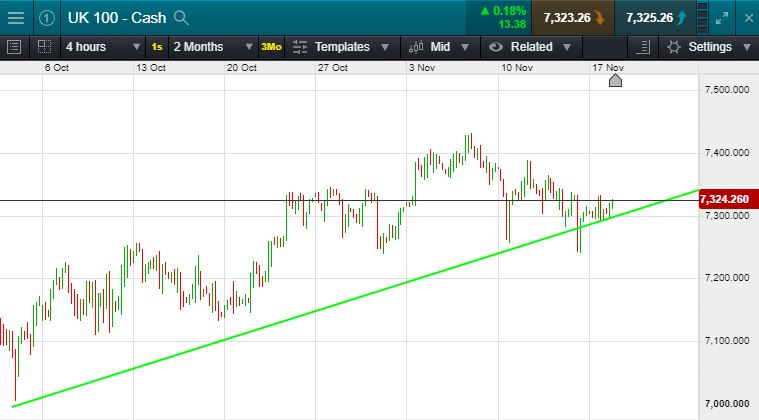This screenshot has width=759, height=420.
Task: Select the dashed grid layout icon
Action: pos(45,47)
